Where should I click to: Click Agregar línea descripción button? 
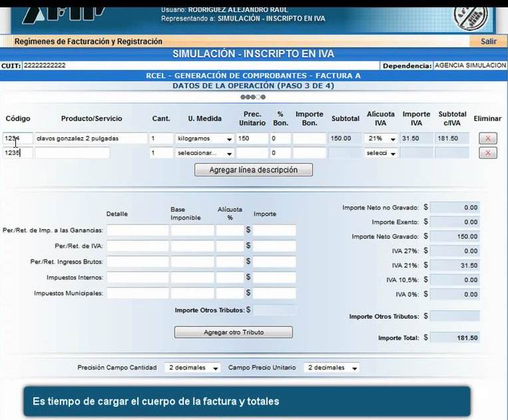[x=254, y=170]
